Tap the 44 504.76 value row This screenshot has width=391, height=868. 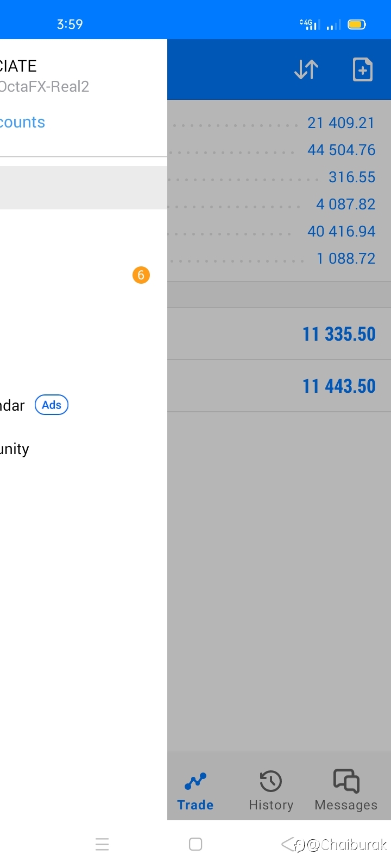(x=279, y=150)
